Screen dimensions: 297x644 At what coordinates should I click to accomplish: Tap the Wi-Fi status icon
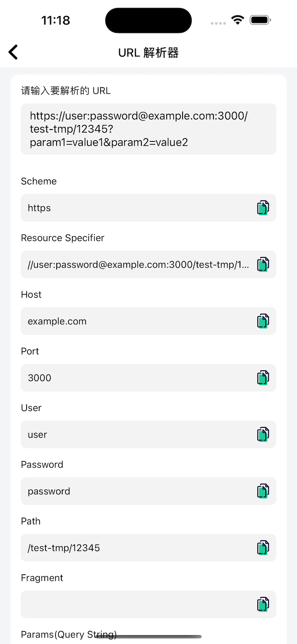(x=238, y=20)
